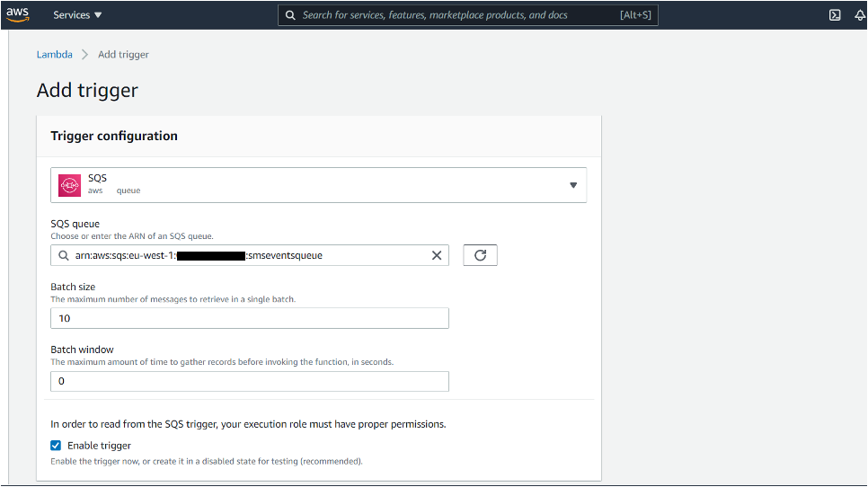
Task: Click the SQS queue label
Action: [x=75, y=224]
